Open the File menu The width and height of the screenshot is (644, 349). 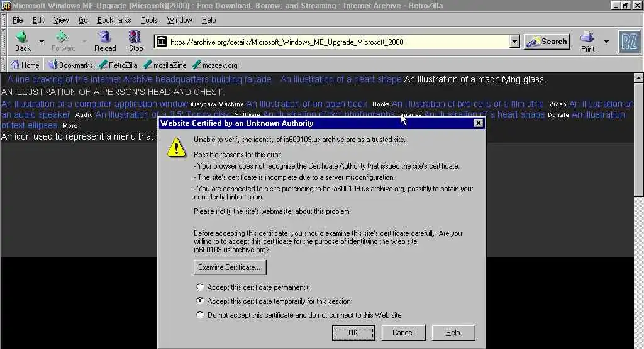coord(18,20)
